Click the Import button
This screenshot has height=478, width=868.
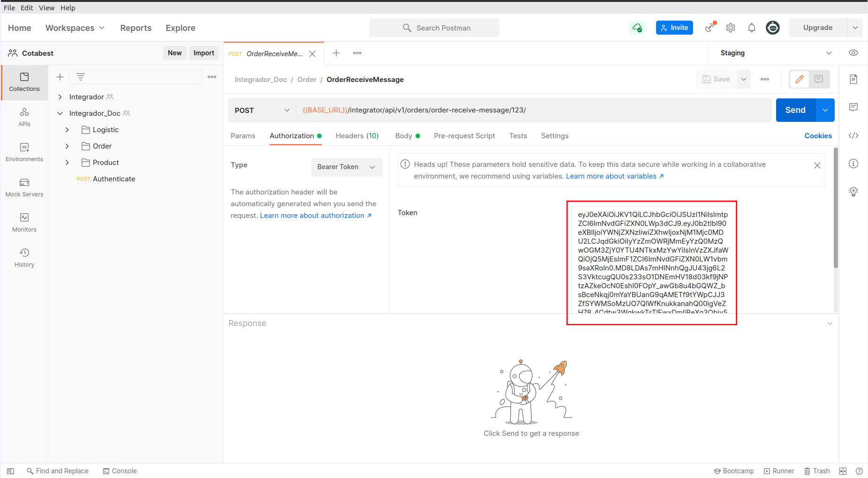204,53
